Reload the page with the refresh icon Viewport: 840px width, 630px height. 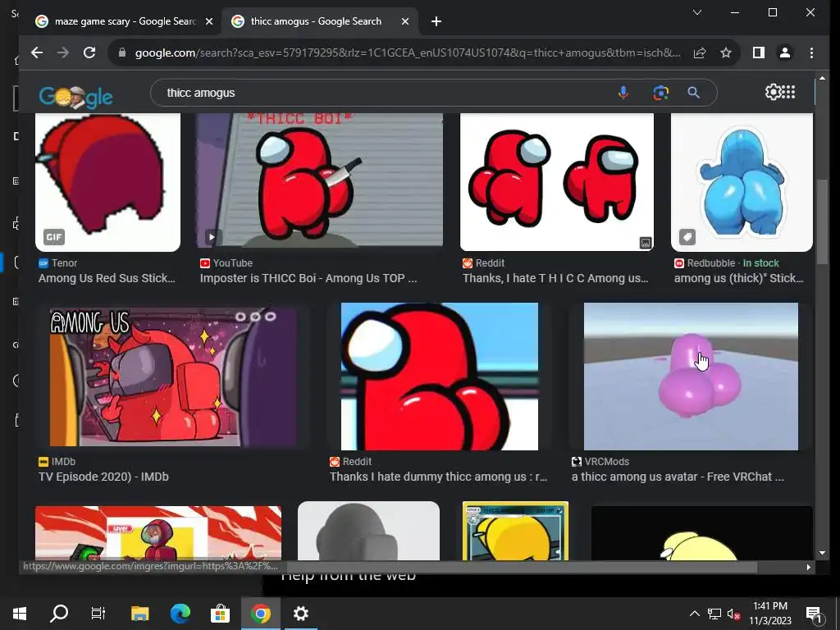89,52
